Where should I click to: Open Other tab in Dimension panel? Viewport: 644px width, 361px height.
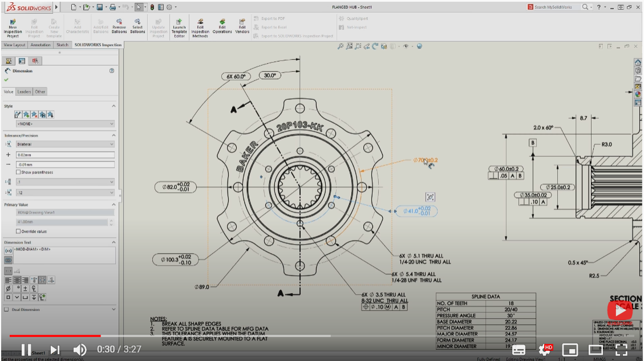(x=40, y=92)
